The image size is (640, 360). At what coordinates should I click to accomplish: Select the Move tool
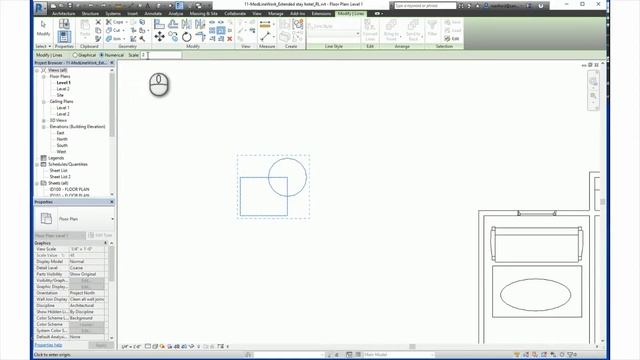(x=159, y=37)
